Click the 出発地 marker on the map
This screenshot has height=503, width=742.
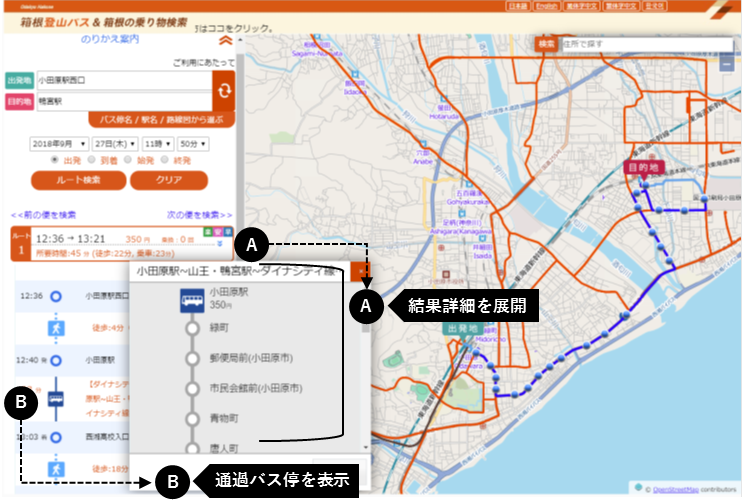pos(463,328)
